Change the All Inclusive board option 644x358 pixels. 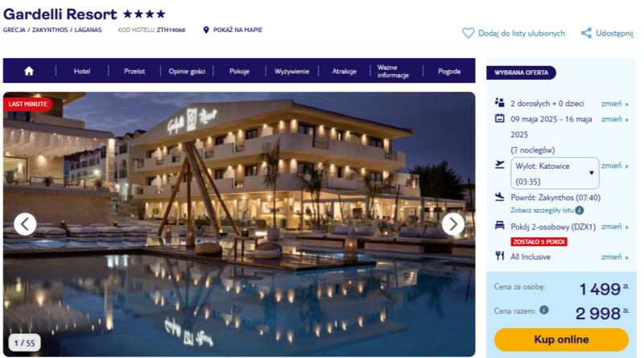coord(615,257)
